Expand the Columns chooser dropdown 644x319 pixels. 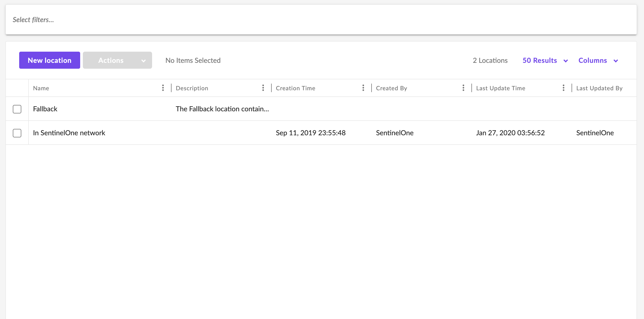pos(598,60)
